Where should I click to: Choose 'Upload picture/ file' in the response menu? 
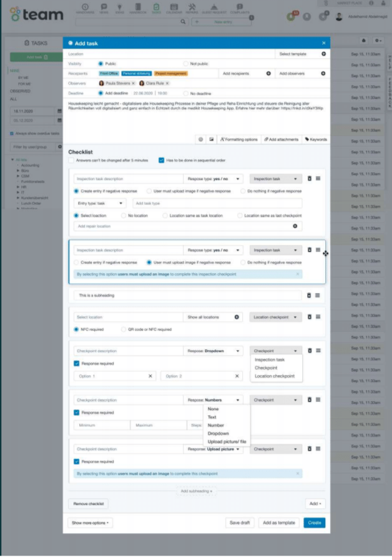click(227, 442)
